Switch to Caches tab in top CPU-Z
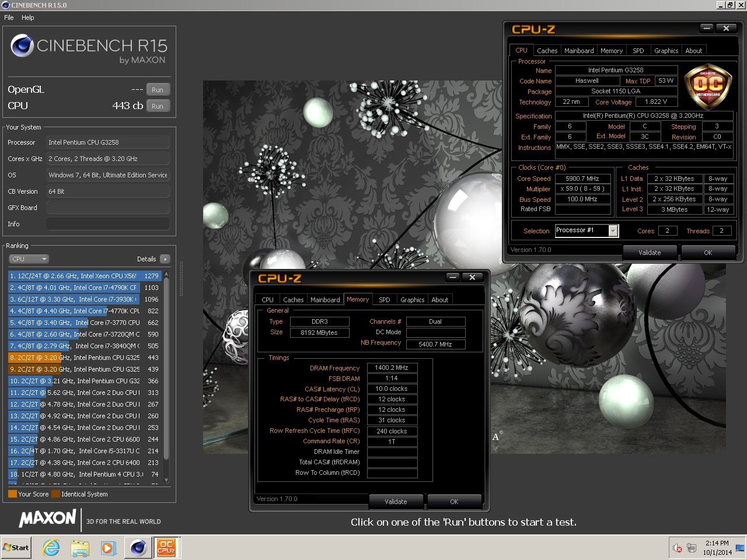 547,51
